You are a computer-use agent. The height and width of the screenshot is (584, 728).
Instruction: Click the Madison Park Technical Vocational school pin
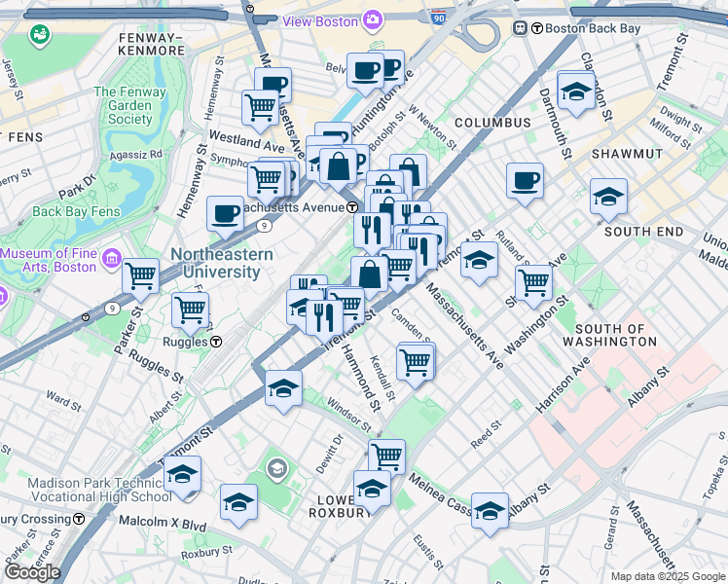276,470
